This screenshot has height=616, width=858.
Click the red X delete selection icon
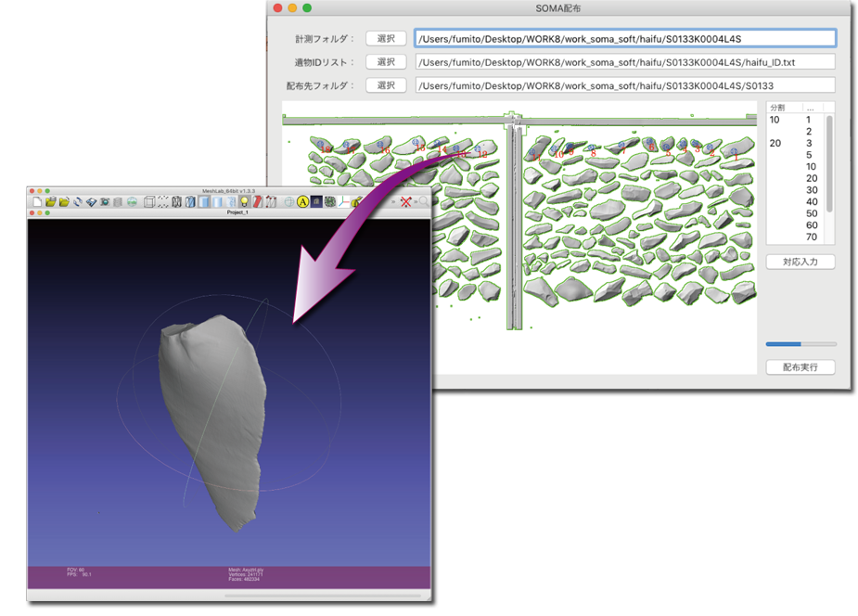tap(406, 201)
